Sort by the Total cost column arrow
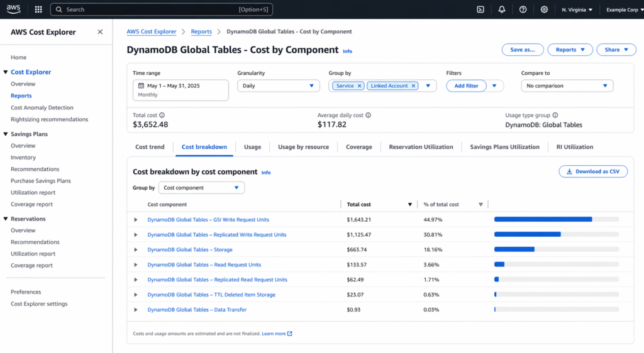 [410, 205]
